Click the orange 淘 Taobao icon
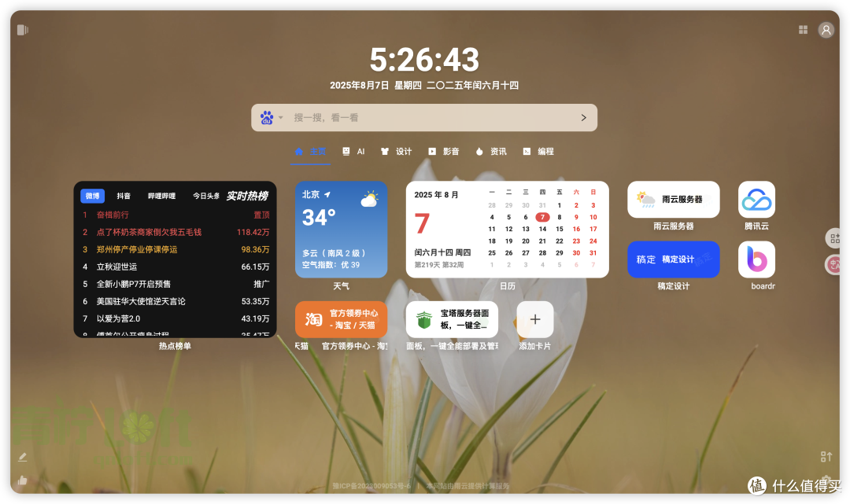 [x=313, y=319]
